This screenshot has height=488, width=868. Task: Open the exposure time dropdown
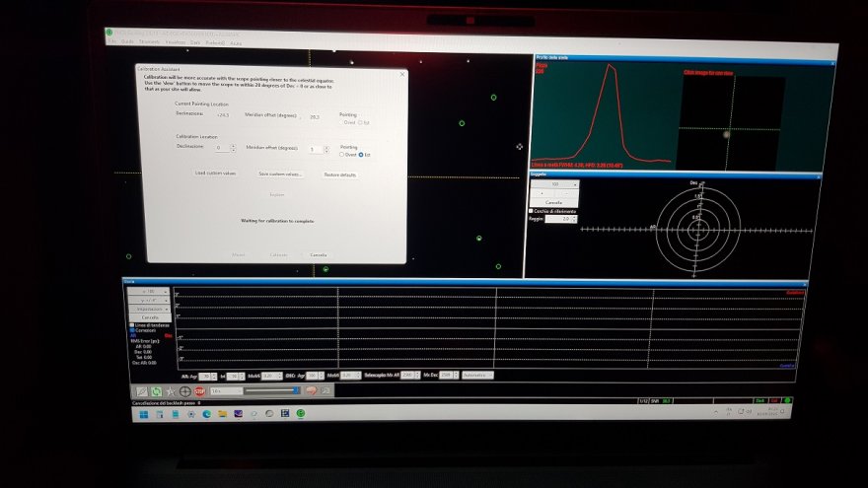[x=224, y=391]
